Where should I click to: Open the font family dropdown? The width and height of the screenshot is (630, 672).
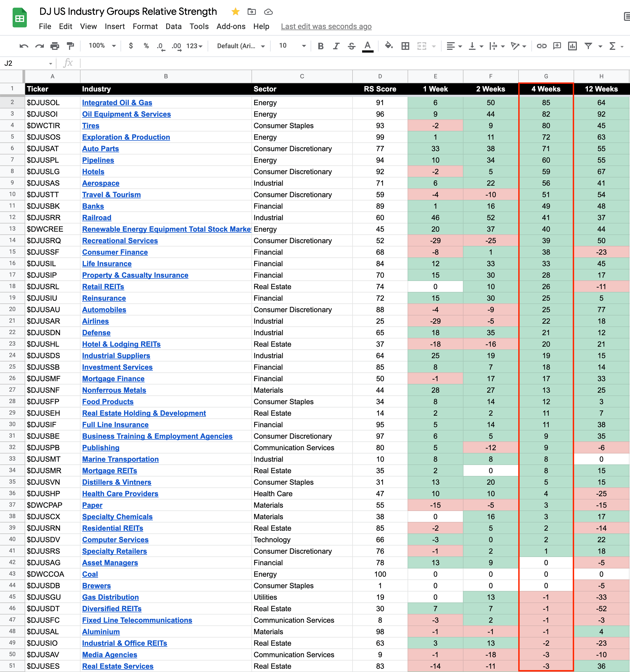[x=240, y=46]
